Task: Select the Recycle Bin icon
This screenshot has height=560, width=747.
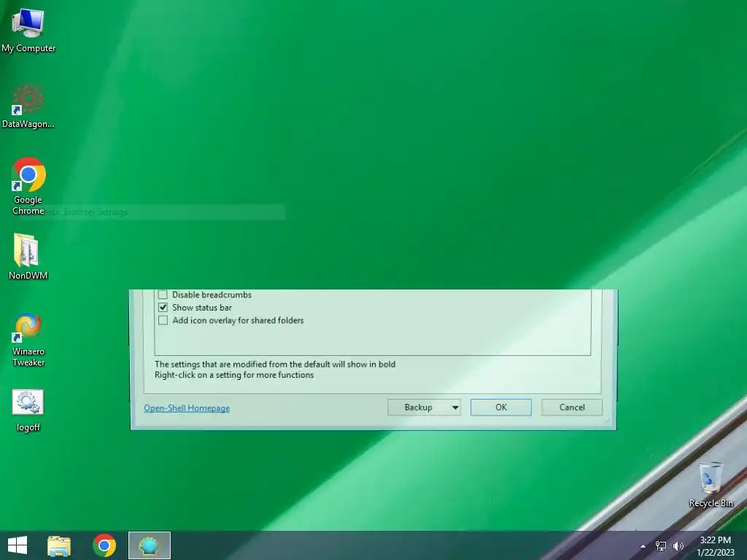Action: click(711, 485)
